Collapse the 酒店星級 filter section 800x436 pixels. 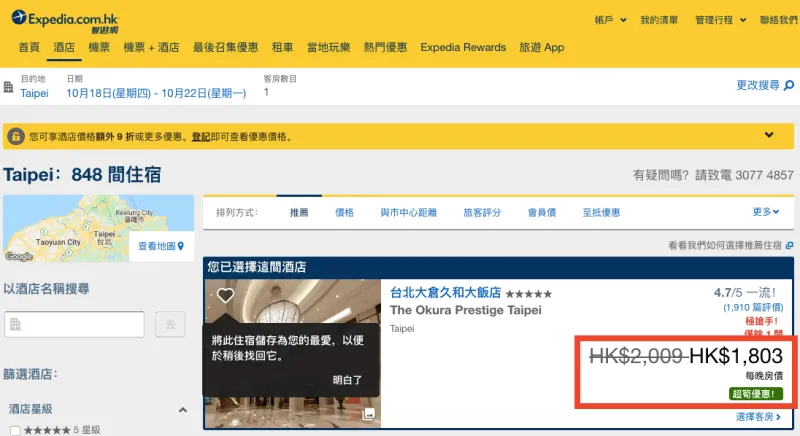pos(183,410)
